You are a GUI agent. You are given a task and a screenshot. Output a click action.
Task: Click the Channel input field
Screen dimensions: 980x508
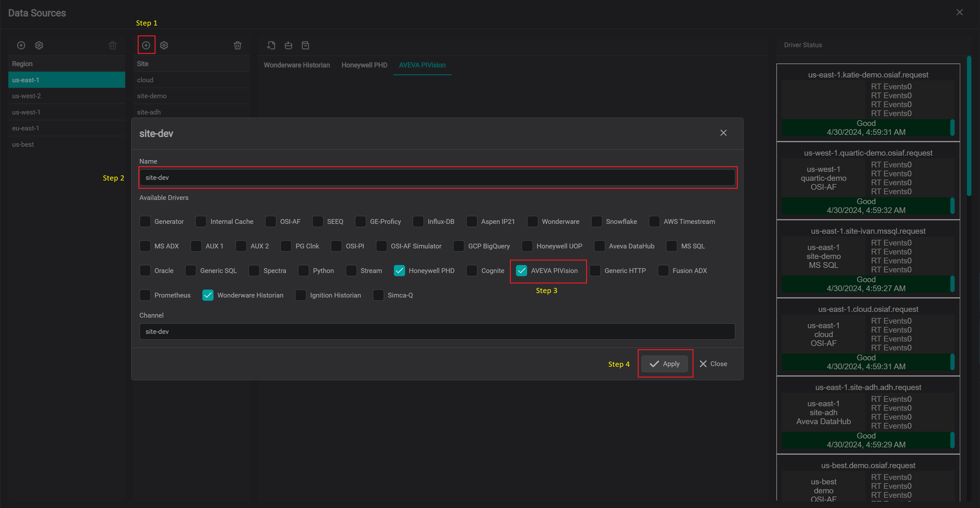pyautogui.click(x=437, y=332)
